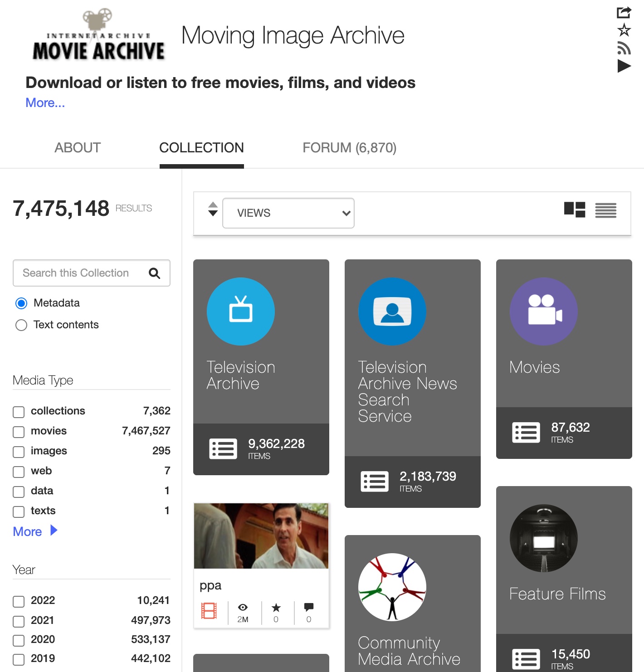Click the search magnifier icon

[155, 273]
